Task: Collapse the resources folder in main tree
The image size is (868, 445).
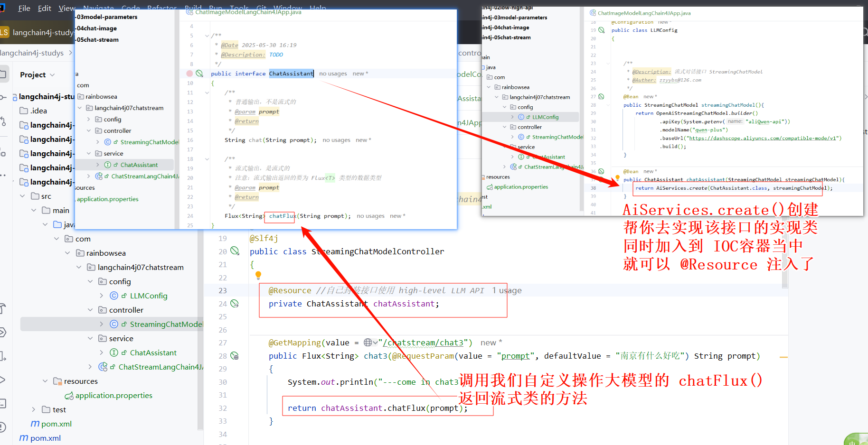Action: [x=45, y=381]
